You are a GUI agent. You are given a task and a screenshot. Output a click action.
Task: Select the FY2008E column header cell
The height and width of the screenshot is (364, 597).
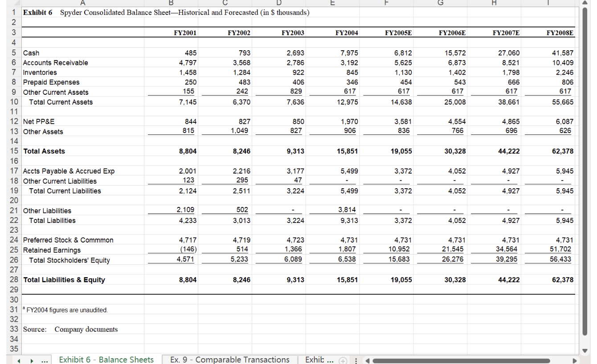click(560, 32)
